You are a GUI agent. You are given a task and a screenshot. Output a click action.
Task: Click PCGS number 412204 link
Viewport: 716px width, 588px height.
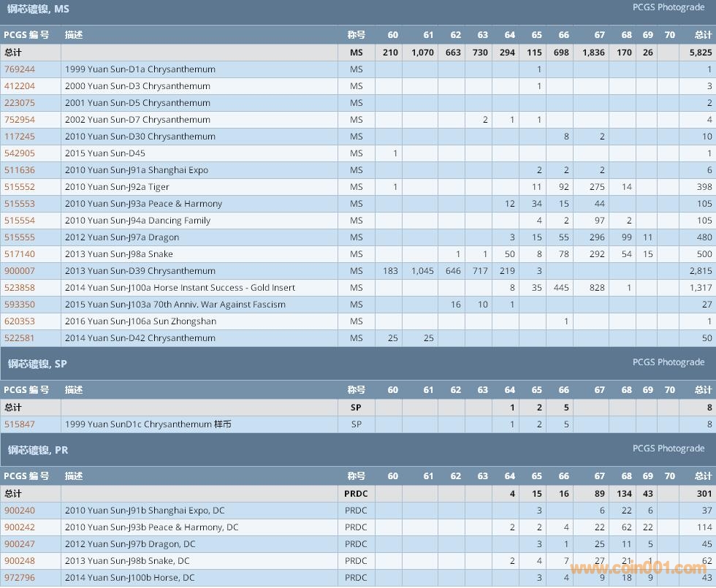(20, 86)
